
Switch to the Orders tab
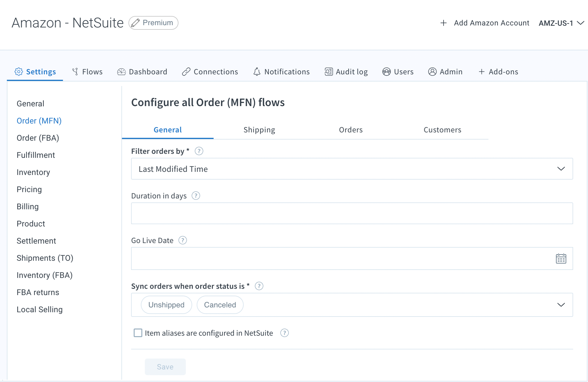[351, 130]
